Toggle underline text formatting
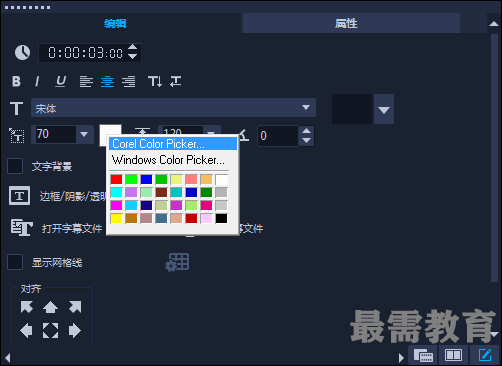The height and width of the screenshot is (366, 502). (x=60, y=81)
